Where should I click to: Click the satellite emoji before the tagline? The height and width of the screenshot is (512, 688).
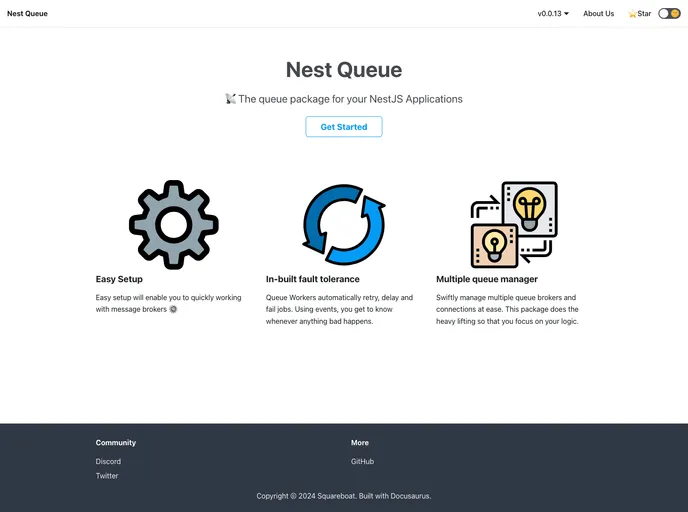(x=231, y=99)
